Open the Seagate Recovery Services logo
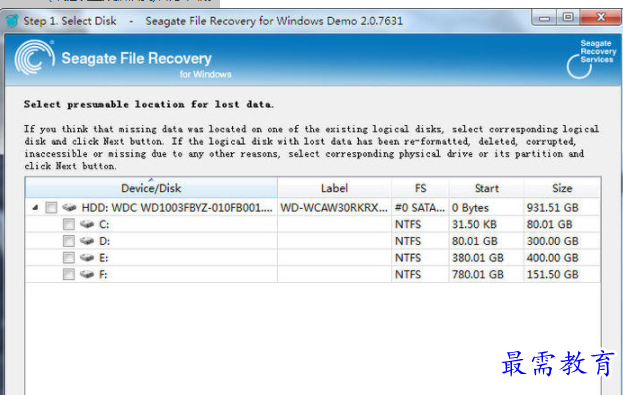Viewport: 623px width, 395px height. click(591, 58)
